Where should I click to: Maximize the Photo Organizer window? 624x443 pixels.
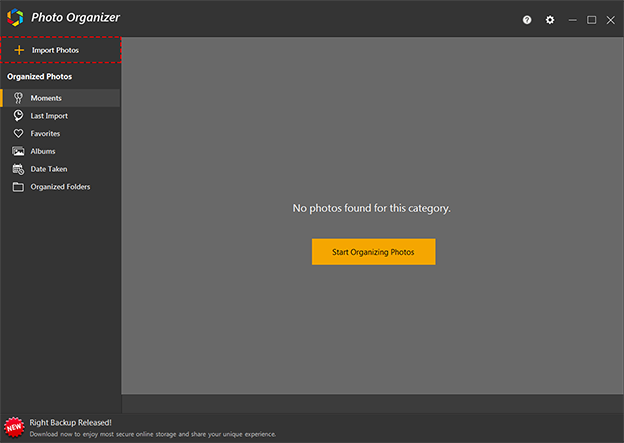591,20
